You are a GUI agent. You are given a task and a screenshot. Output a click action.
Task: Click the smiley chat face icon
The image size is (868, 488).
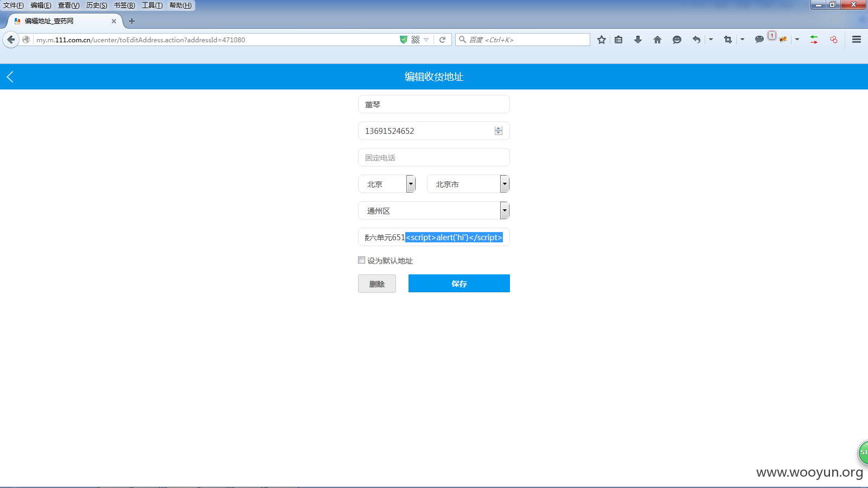click(677, 40)
